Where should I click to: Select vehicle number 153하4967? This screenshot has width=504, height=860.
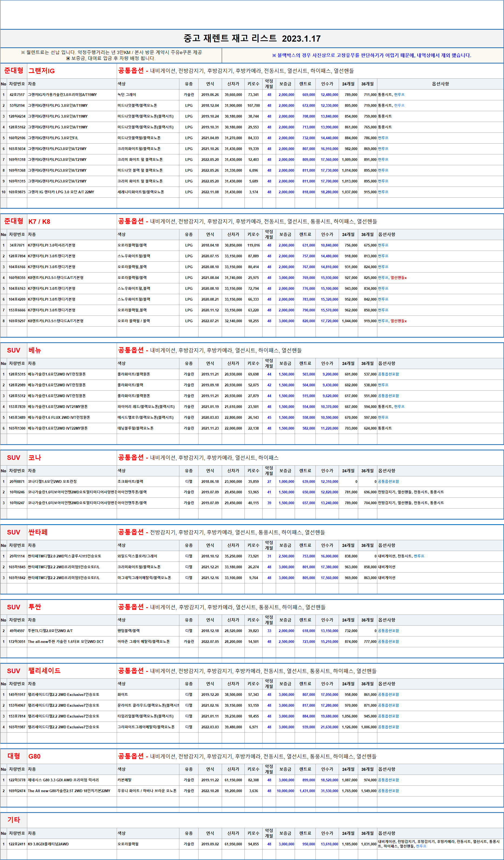tap(17, 705)
